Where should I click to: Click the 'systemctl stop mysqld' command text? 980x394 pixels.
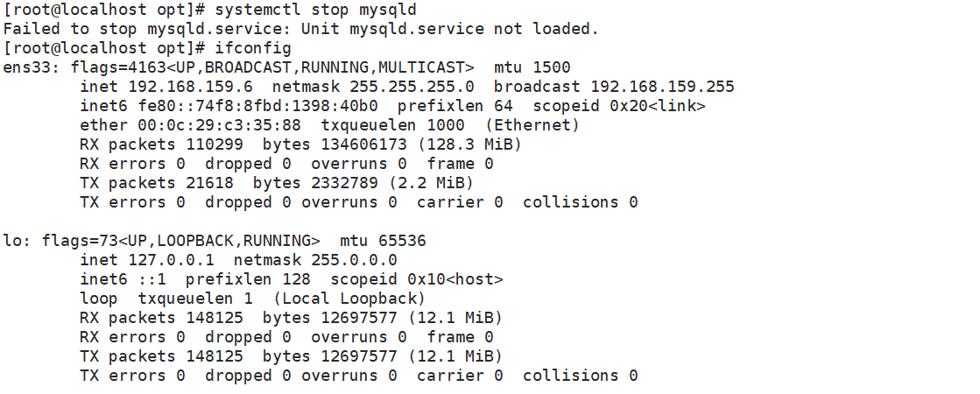coord(315,10)
